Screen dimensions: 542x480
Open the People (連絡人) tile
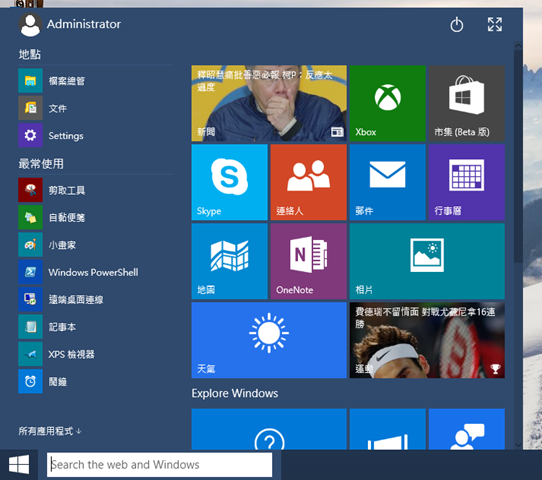pos(309,182)
